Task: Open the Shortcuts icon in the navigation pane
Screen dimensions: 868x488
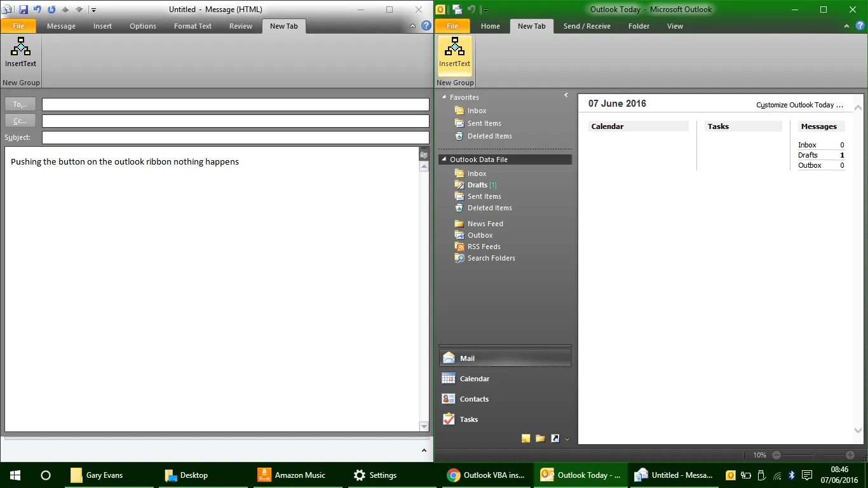Action: pos(555,438)
